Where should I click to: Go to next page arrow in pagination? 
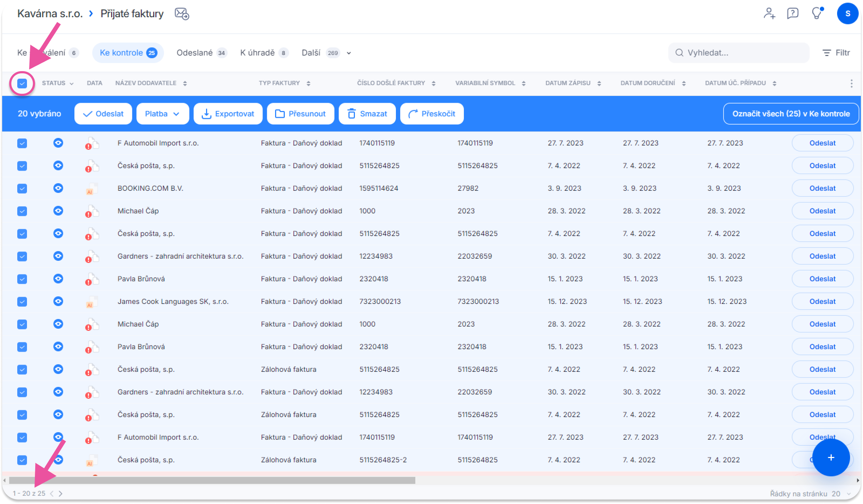pos(60,494)
